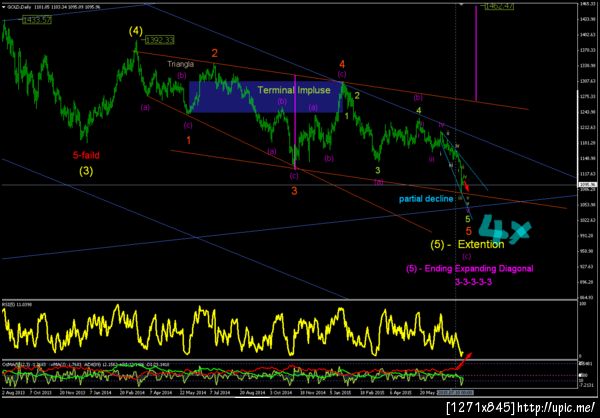Select the 1392.33 price label

coord(160,39)
